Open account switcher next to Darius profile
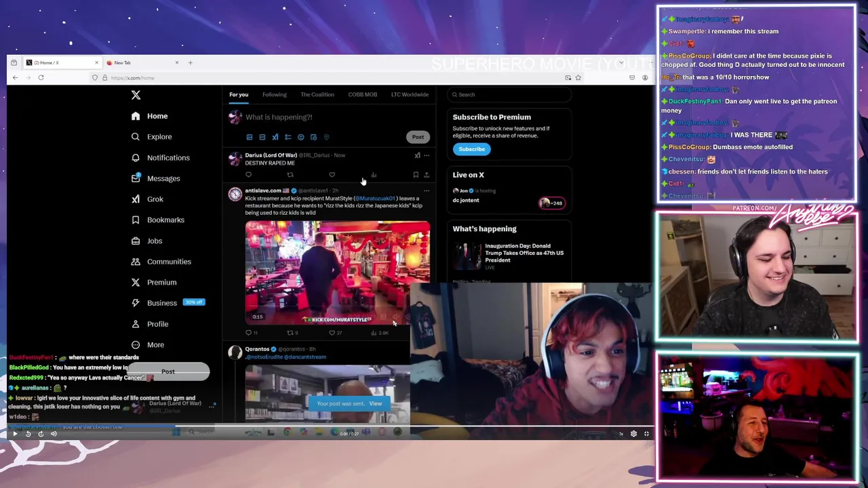 tap(212, 406)
